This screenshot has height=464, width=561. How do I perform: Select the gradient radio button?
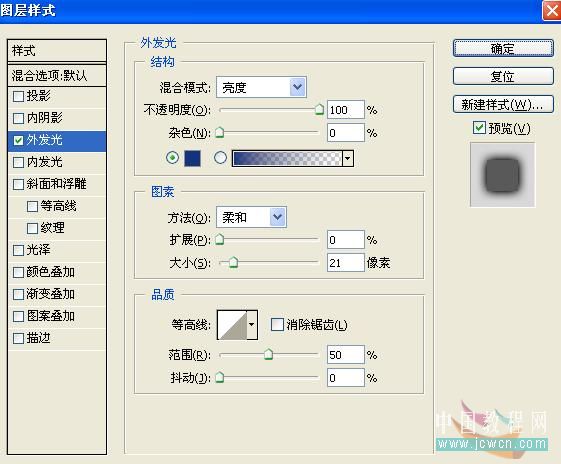(220, 157)
